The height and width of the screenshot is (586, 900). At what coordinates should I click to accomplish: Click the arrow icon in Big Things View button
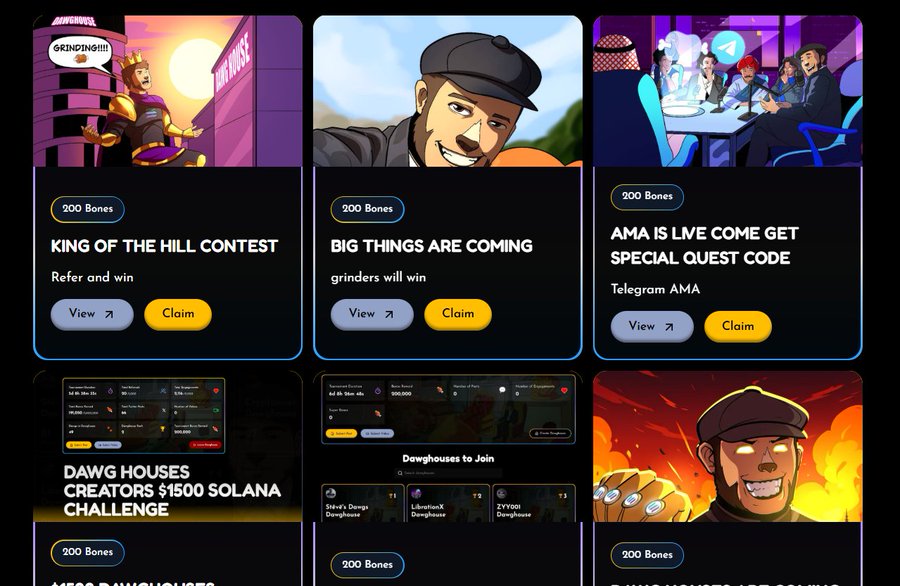(x=389, y=314)
